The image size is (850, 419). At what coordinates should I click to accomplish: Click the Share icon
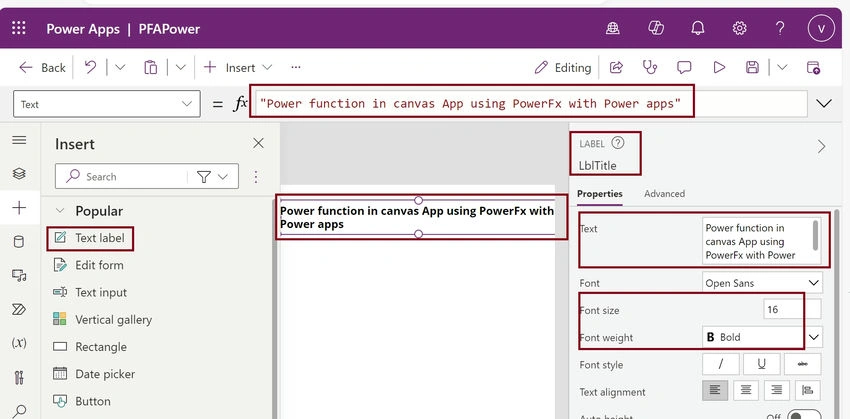(x=616, y=67)
